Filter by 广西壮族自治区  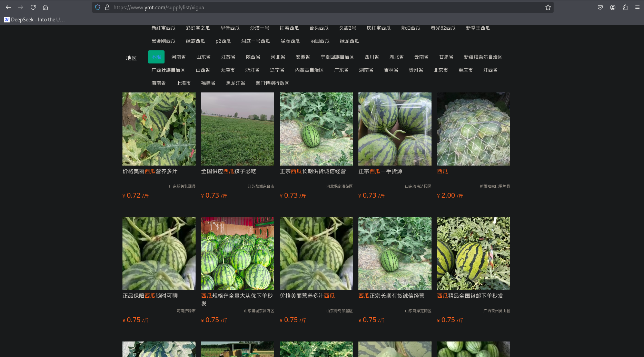[168, 70]
